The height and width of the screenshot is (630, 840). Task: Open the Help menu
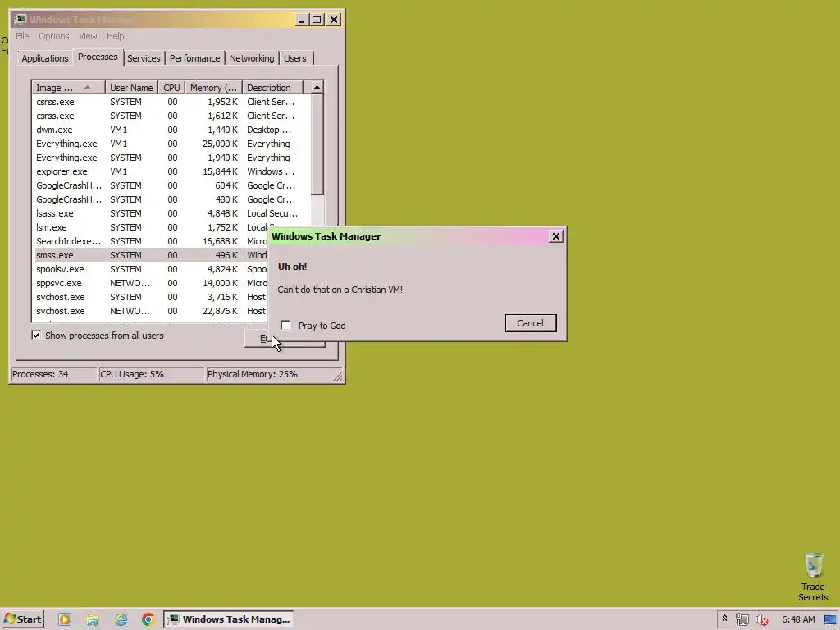tap(115, 36)
